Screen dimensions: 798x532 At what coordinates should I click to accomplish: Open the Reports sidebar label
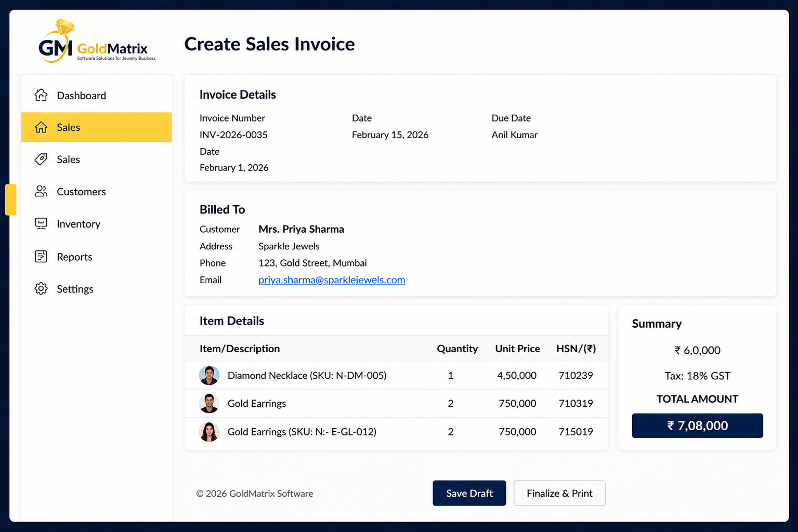(x=74, y=257)
